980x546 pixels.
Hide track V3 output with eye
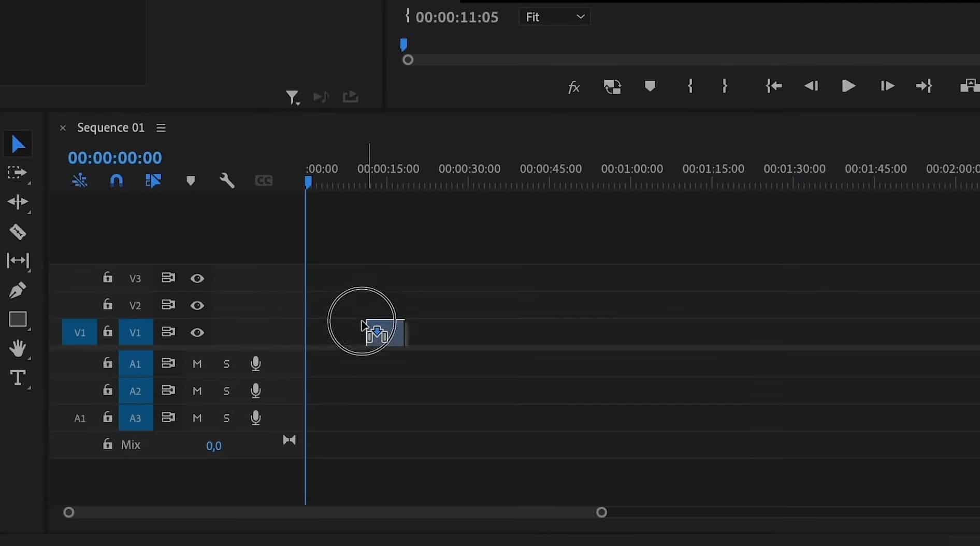point(197,278)
